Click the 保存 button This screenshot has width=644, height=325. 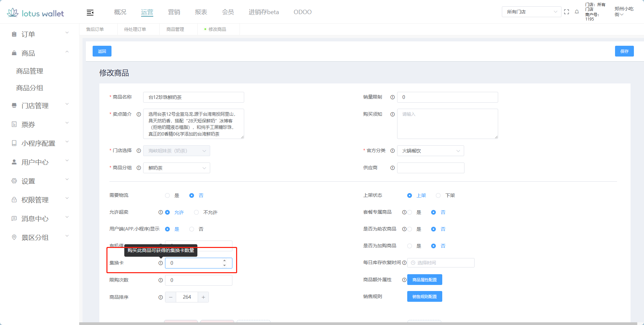coord(624,51)
